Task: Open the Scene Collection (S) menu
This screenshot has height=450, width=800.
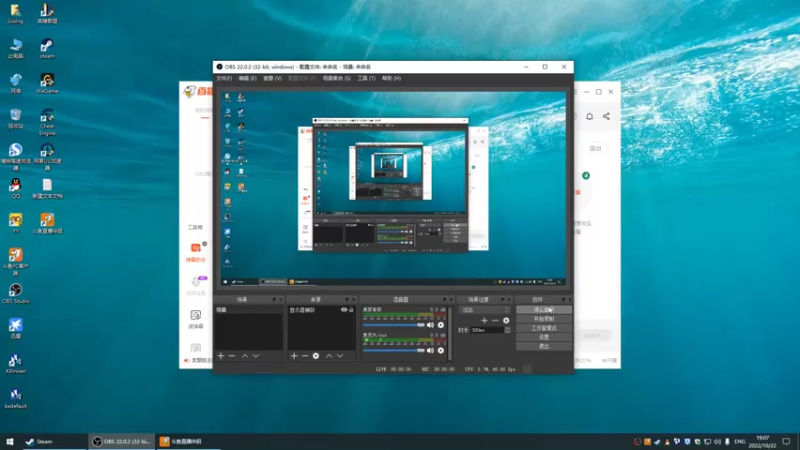Action: pos(337,79)
